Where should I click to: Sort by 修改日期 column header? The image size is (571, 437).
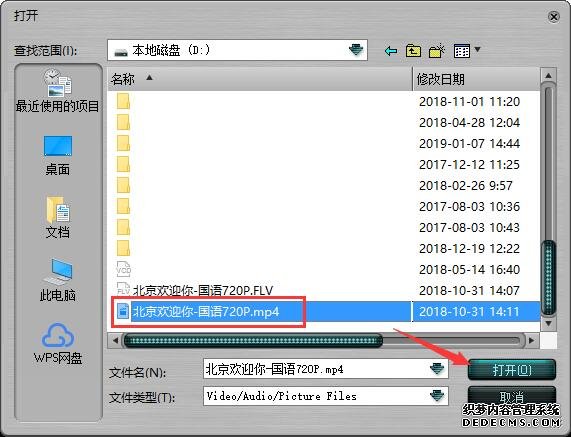(x=477, y=79)
